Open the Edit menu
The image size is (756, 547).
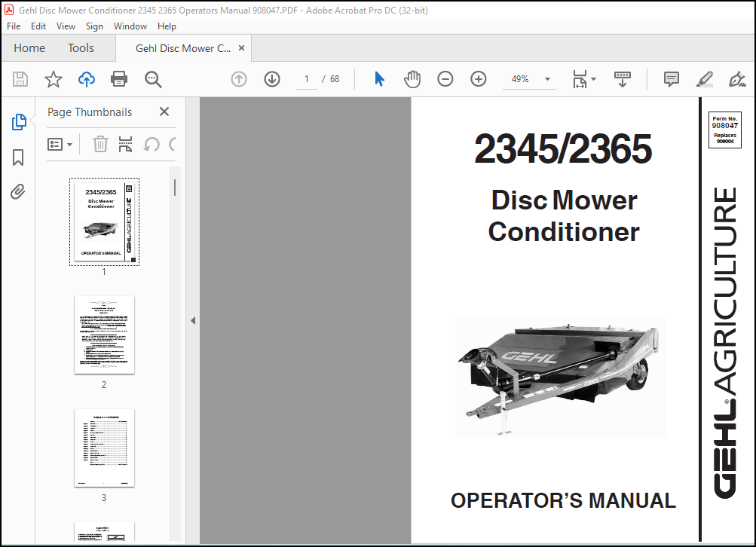38,26
